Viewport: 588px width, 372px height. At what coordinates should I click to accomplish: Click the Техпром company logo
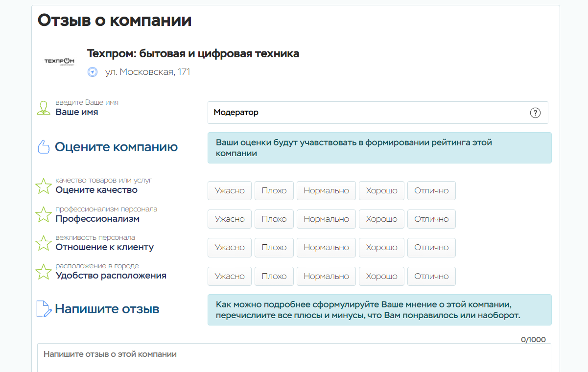(59, 61)
